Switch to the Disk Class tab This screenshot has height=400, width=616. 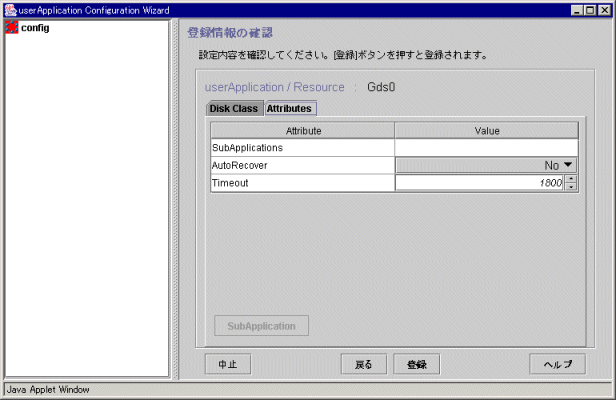tap(233, 108)
